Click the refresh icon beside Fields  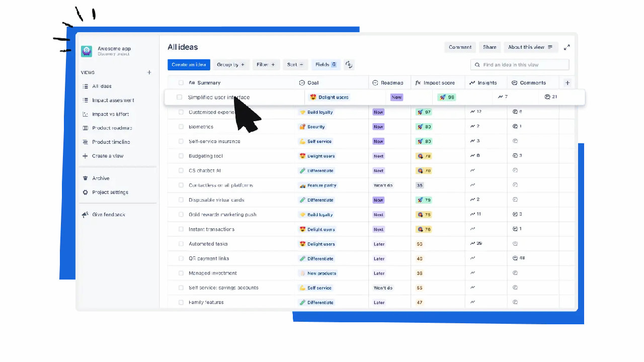(349, 64)
